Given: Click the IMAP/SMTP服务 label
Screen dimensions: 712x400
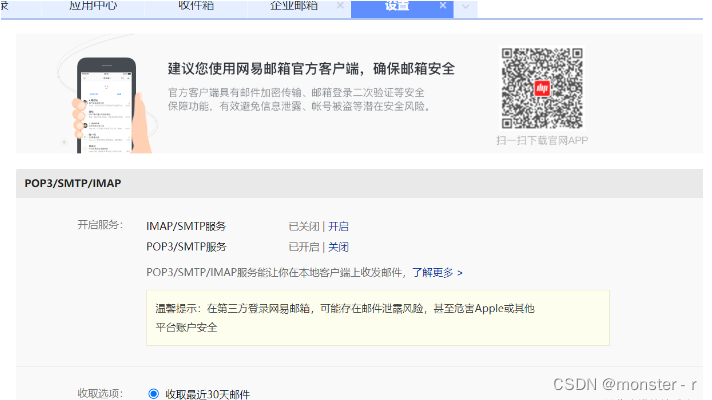Looking at the screenshot, I should point(186,226).
